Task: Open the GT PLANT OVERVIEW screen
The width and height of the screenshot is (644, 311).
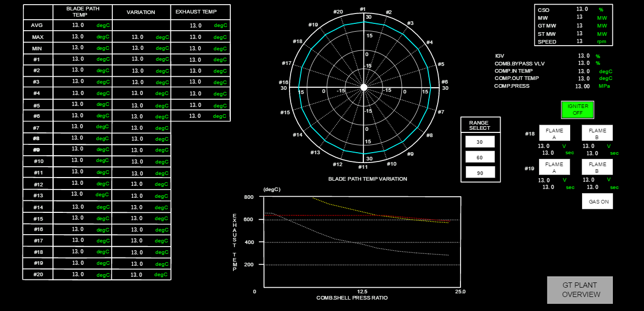Action: coord(580,290)
